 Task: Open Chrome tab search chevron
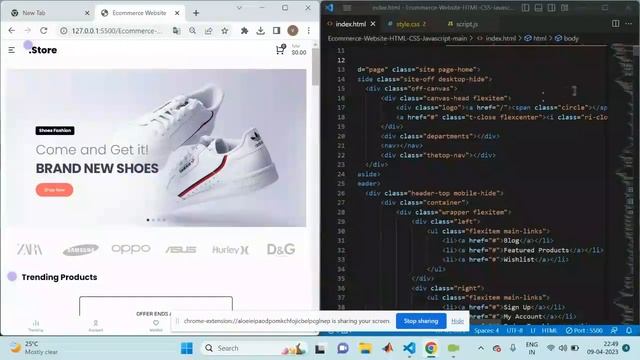point(239,8)
